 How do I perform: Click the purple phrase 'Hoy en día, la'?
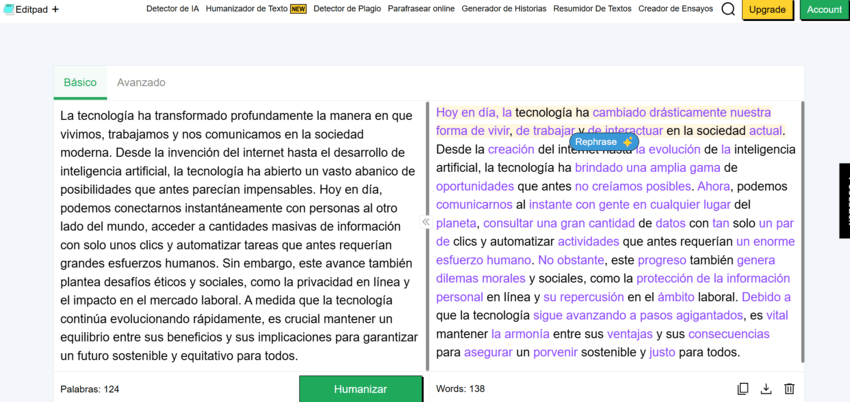[x=474, y=113]
